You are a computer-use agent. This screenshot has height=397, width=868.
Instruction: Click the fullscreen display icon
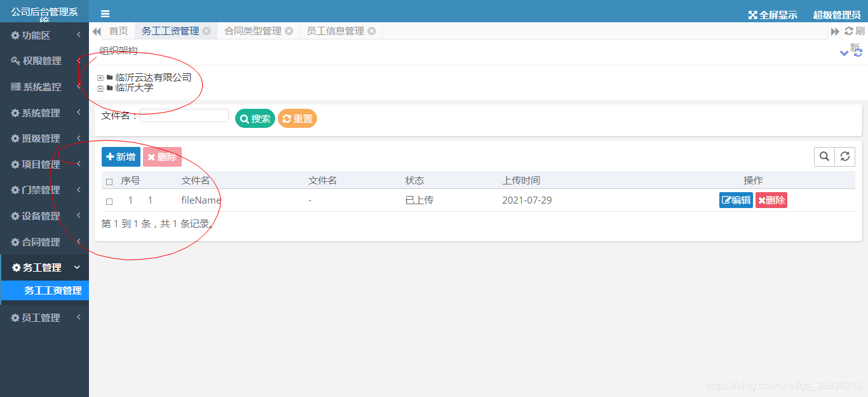752,15
